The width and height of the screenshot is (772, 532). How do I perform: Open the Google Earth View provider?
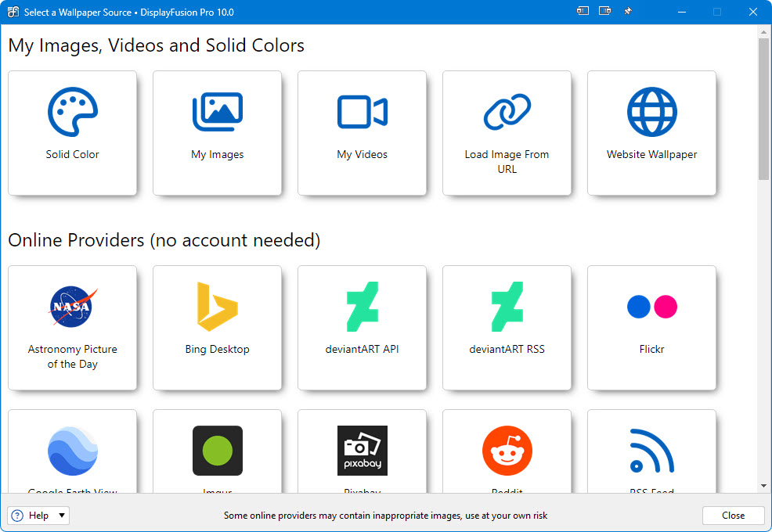click(x=72, y=451)
